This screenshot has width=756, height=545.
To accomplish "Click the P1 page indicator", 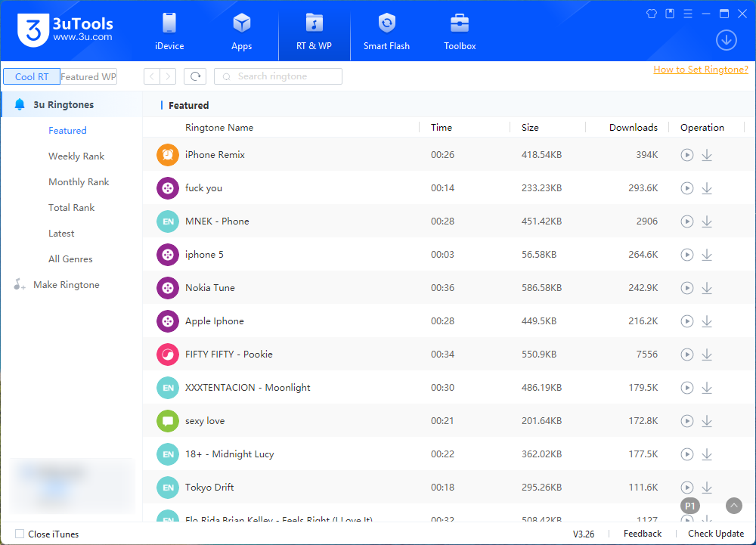I will [690, 506].
